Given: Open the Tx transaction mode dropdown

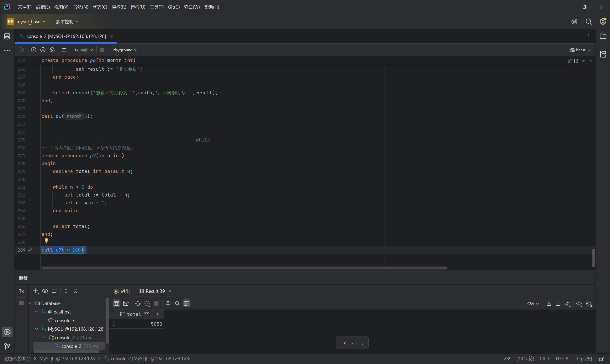Looking at the screenshot, I should point(83,50).
